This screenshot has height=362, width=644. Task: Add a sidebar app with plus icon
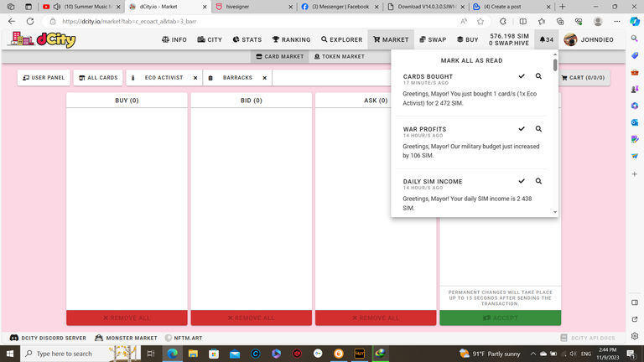point(635,174)
